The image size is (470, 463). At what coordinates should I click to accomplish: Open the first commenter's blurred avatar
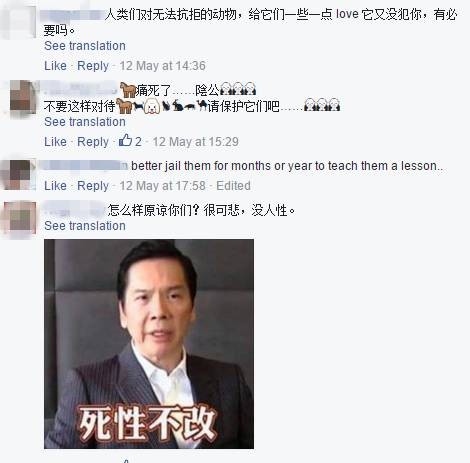click(18, 20)
